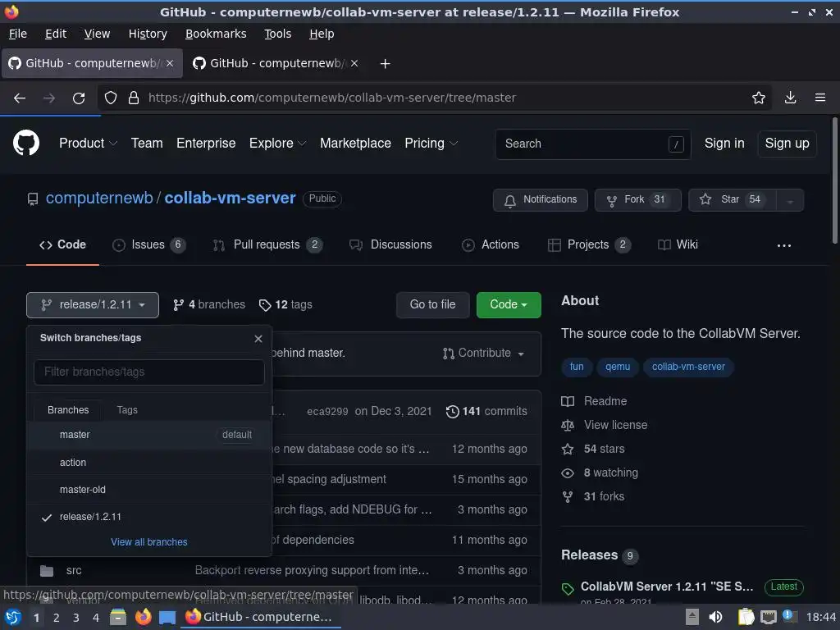Click the qemu topic tag
This screenshot has width=840, height=630.
coord(617,367)
